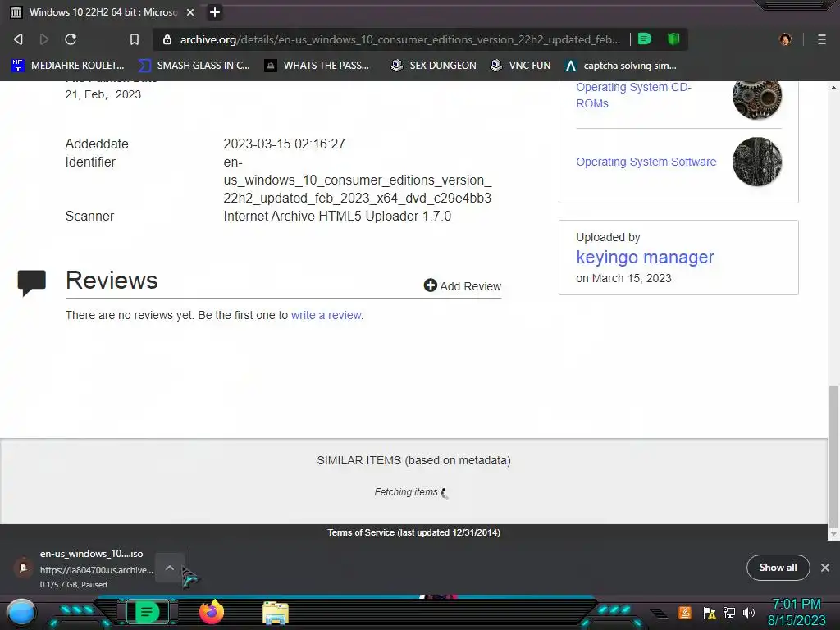Close the Windows 10 22H2 tab

coord(190,11)
